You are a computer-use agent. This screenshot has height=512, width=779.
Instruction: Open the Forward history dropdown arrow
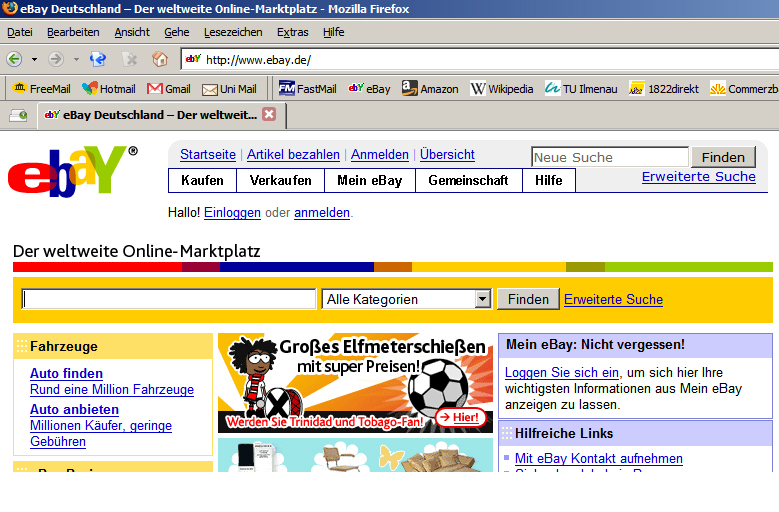(x=76, y=59)
